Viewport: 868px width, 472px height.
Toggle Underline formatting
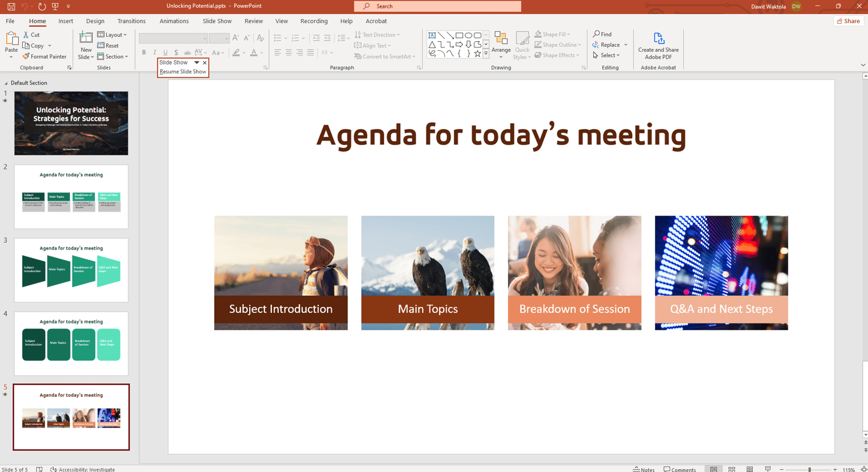click(x=166, y=53)
